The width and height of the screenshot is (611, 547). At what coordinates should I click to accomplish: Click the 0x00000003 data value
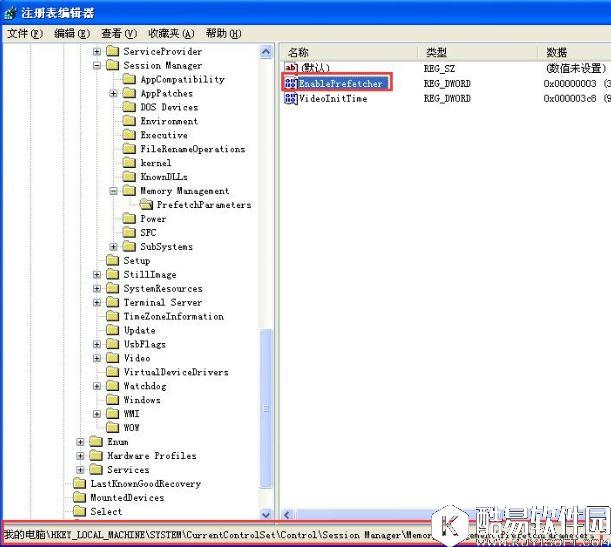click(570, 83)
